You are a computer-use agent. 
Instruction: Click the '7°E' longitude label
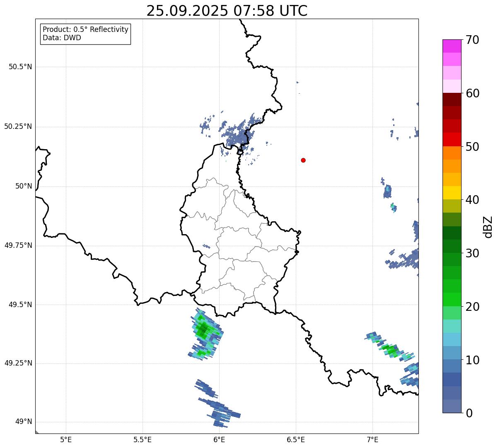pos(372,439)
